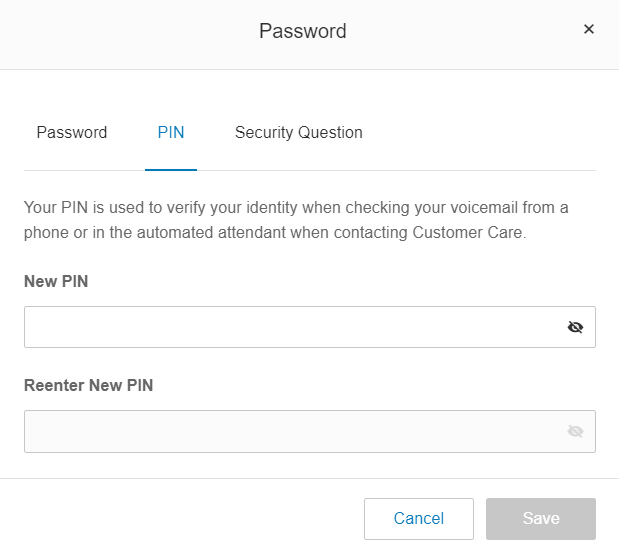
Task: Click the PIN description paragraph text
Action: 296,220
